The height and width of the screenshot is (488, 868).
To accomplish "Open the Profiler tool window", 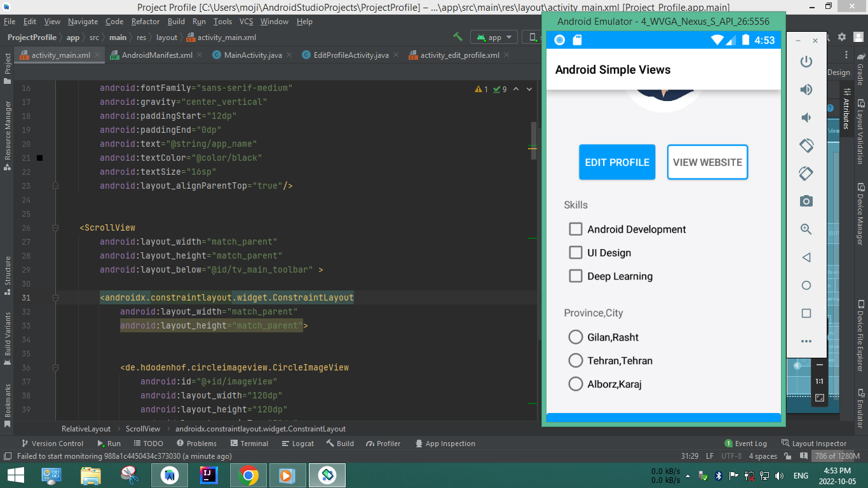I will point(383,444).
